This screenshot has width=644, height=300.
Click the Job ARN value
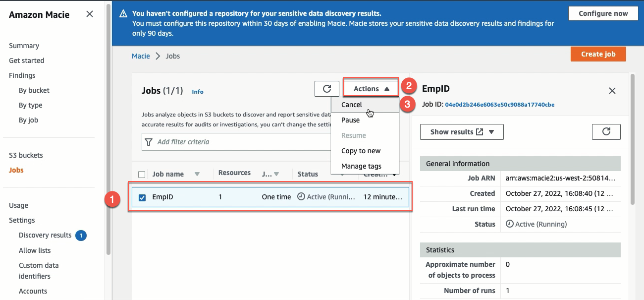(x=560, y=178)
